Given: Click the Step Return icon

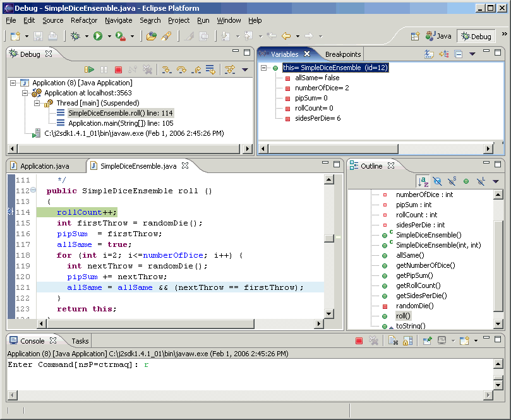Looking at the screenshot, I should tap(196, 69).
